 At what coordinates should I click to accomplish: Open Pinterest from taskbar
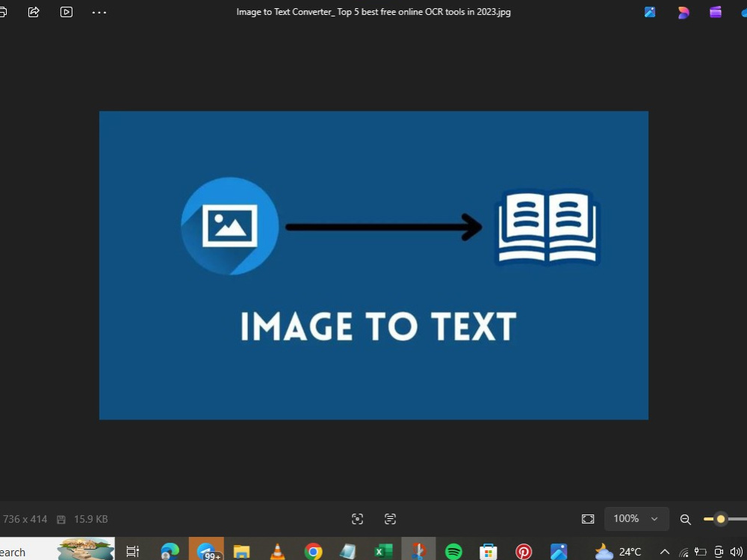(524, 552)
